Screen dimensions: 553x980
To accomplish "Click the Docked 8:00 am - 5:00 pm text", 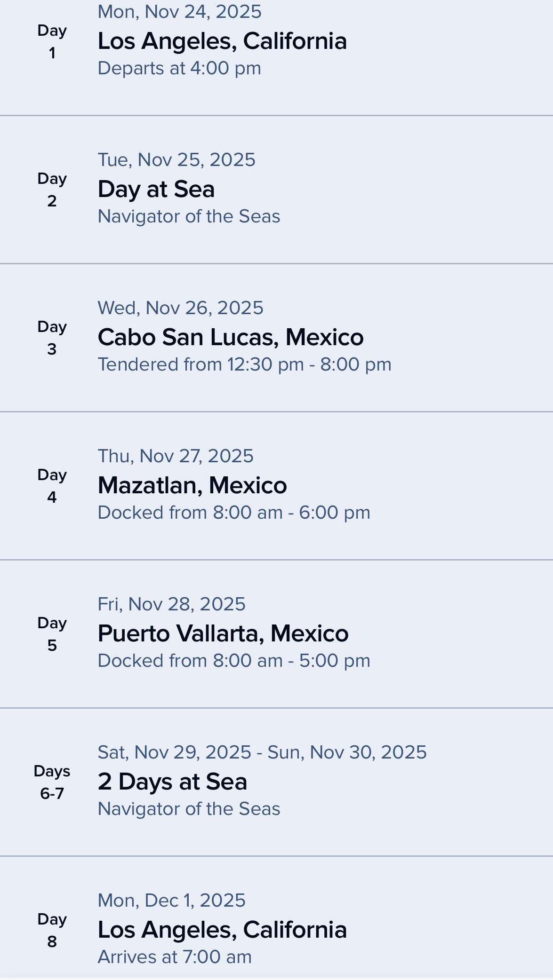I will pos(234,661).
